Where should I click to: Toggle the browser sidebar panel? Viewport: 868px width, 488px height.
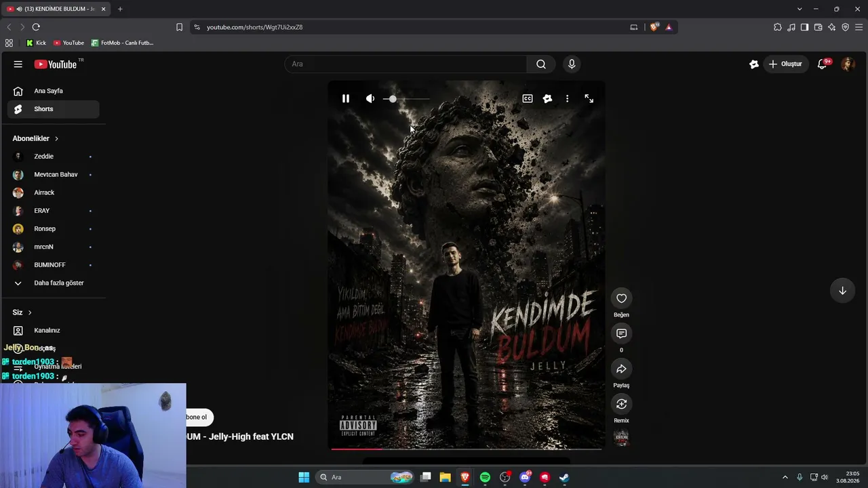pos(804,27)
